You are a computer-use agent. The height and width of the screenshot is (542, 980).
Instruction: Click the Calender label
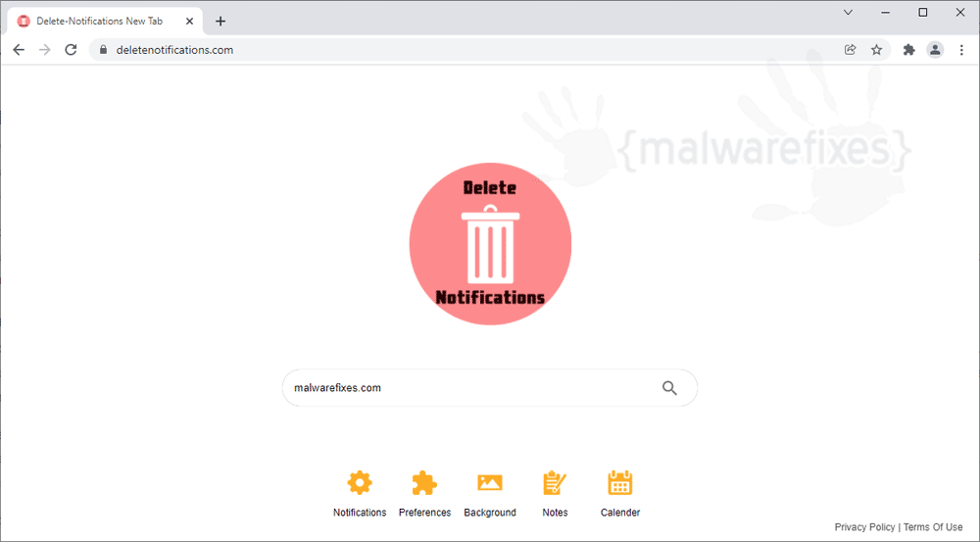point(620,513)
